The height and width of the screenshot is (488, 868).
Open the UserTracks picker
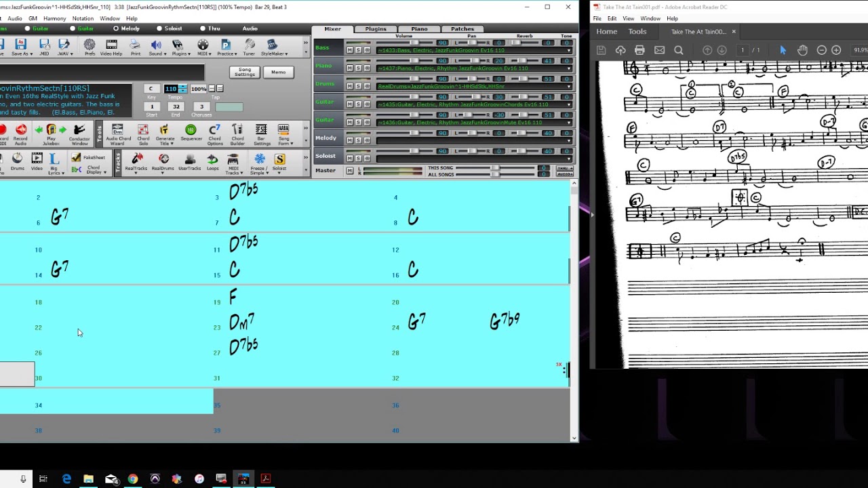click(x=189, y=161)
